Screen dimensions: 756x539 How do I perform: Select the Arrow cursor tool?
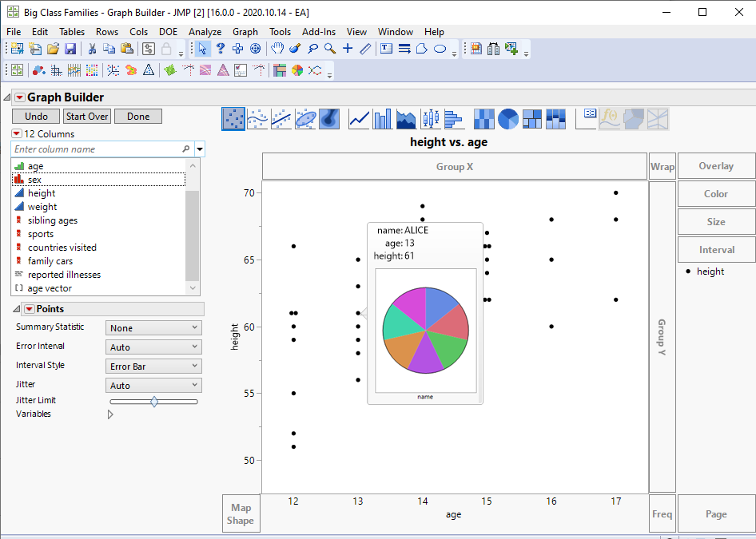[x=202, y=49]
